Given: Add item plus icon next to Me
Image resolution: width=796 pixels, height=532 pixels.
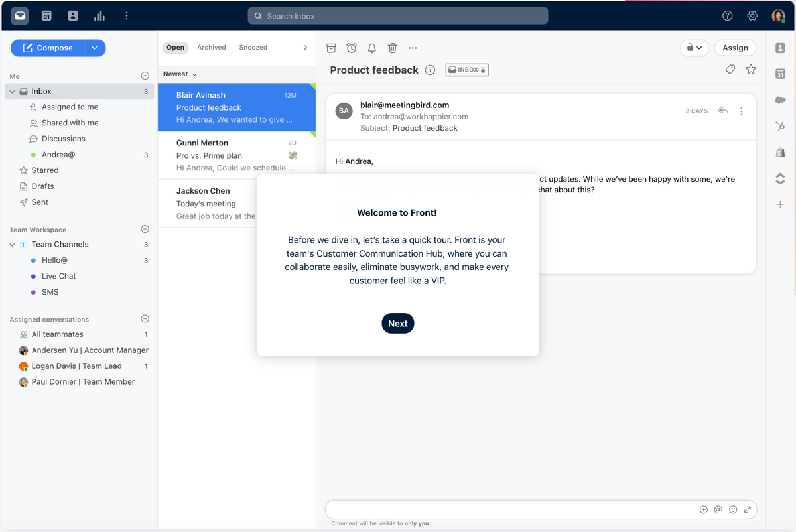Looking at the screenshot, I should click(x=145, y=76).
